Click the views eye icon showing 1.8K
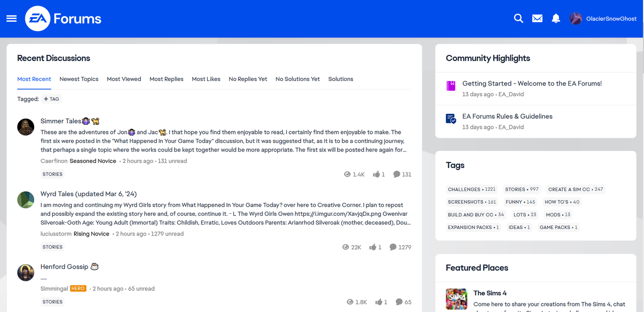Screen dimensions: 644x312 [x=350, y=302]
